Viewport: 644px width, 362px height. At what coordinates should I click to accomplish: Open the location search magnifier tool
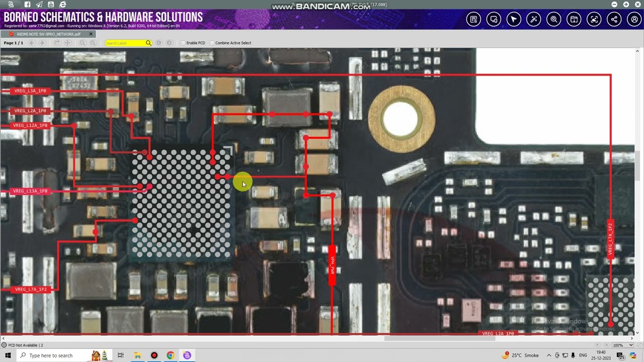tap(554, 20)
